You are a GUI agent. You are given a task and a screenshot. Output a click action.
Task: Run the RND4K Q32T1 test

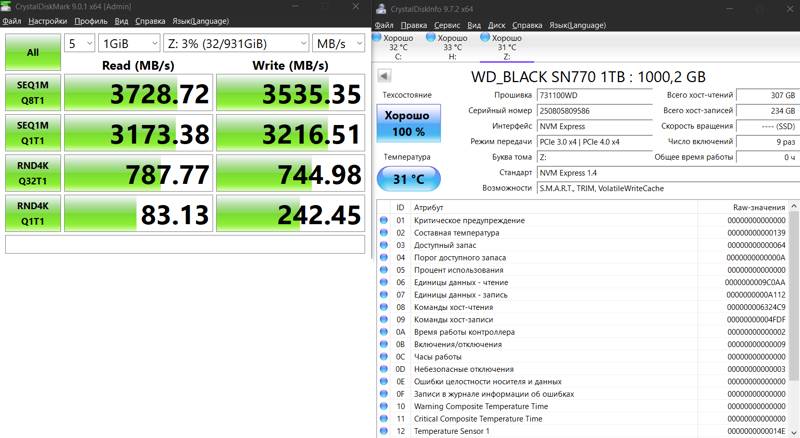[x=33, y=173]
